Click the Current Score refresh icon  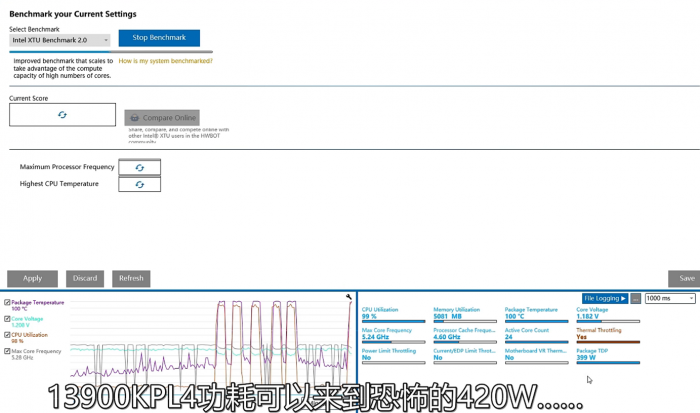tap(62, 115)
